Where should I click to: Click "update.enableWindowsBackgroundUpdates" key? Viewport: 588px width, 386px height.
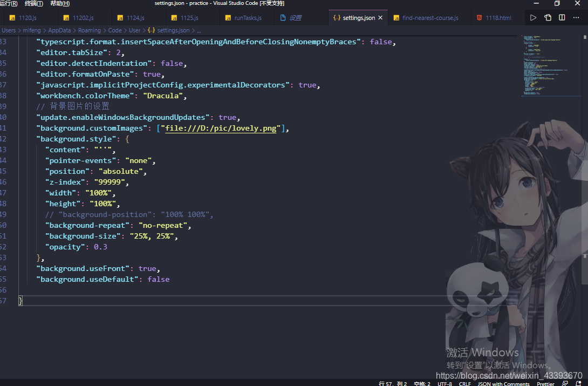(x=123, y=117)
